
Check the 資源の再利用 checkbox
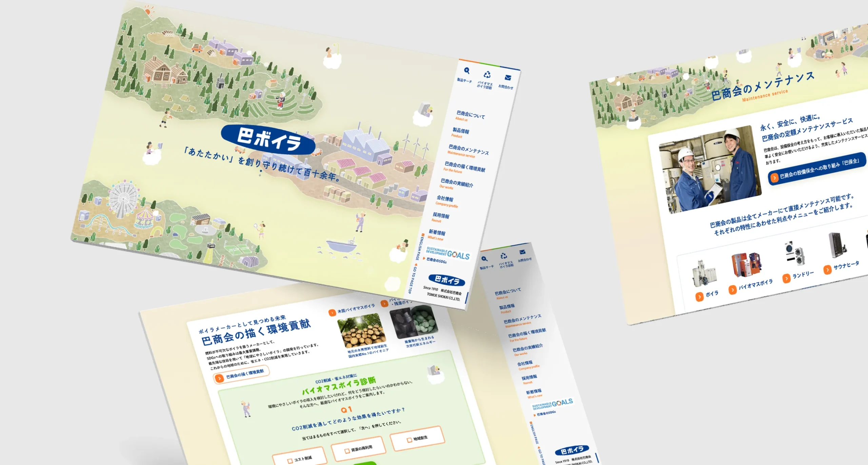click(347, 451)
